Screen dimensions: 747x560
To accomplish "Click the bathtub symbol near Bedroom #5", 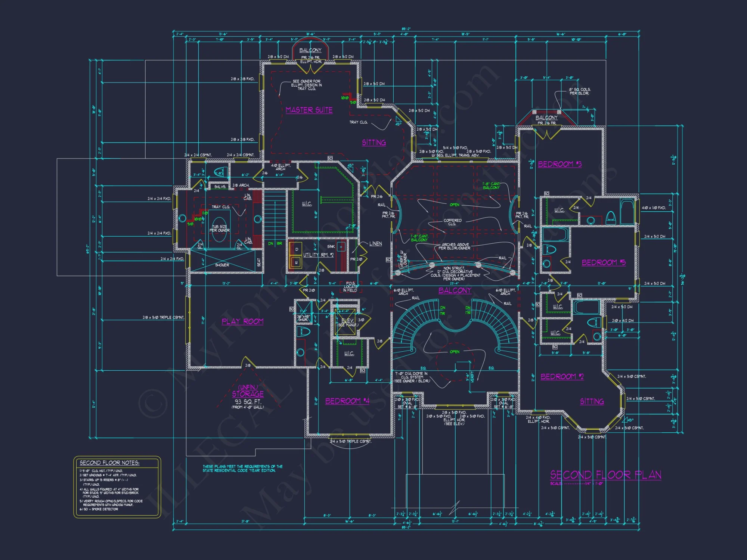I will (554, 235).
